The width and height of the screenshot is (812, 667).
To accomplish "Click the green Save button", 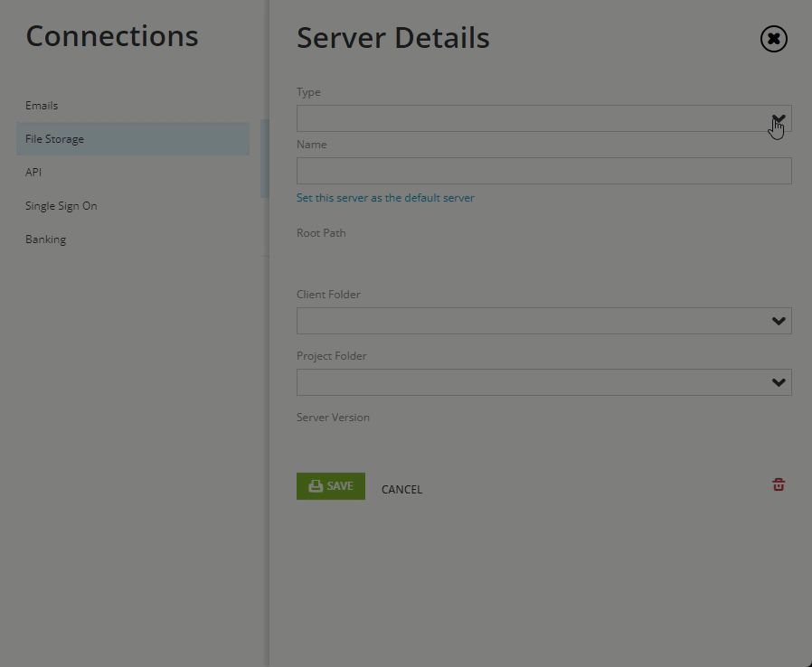I will click(331, 486).
